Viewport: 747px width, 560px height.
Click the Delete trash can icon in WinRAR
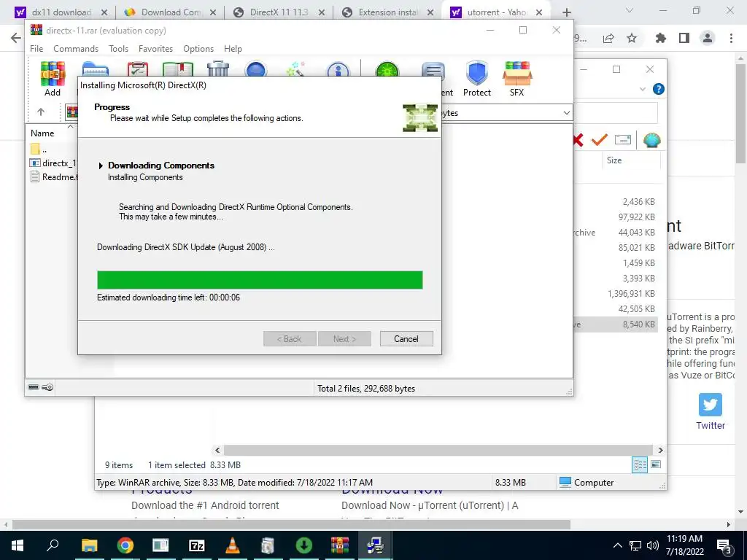(218, 69)
